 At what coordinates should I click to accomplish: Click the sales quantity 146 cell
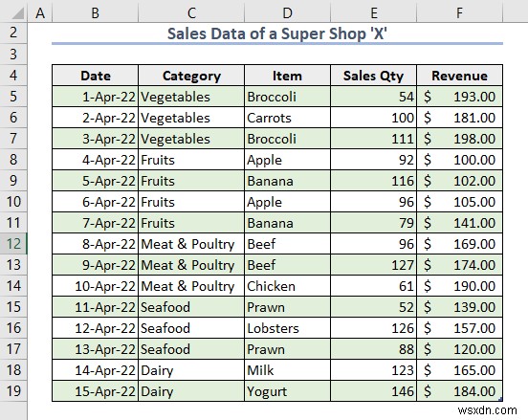pyautogui.click(x=374, y=391)
